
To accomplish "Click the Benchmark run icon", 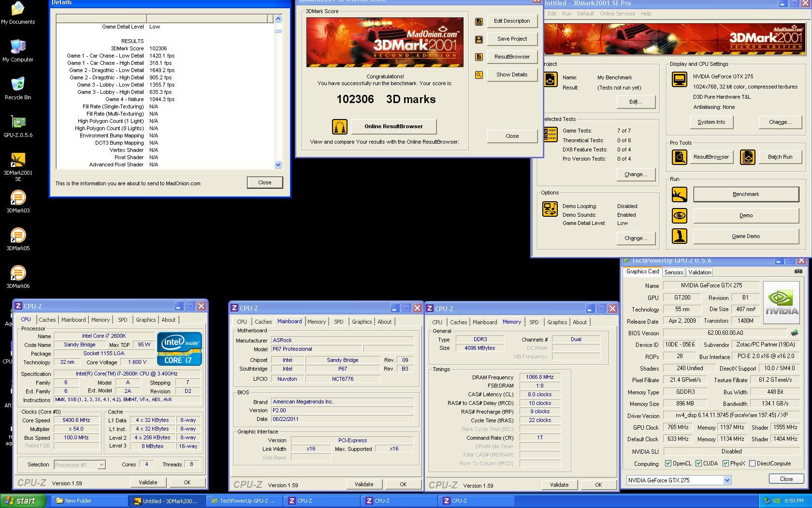I will click(680, 194).
